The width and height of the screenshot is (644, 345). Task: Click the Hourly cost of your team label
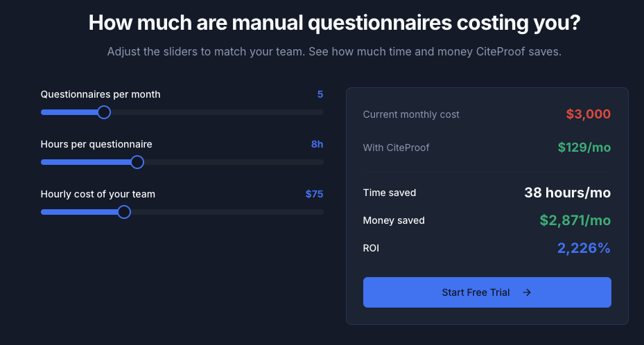click(x=98, y=194)
